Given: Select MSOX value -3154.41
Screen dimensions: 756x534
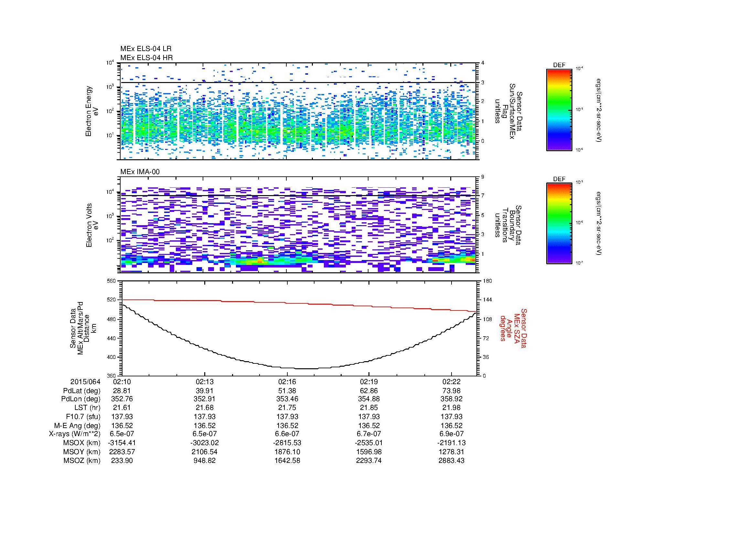Looking at the screenshot, I should (122, 443).
